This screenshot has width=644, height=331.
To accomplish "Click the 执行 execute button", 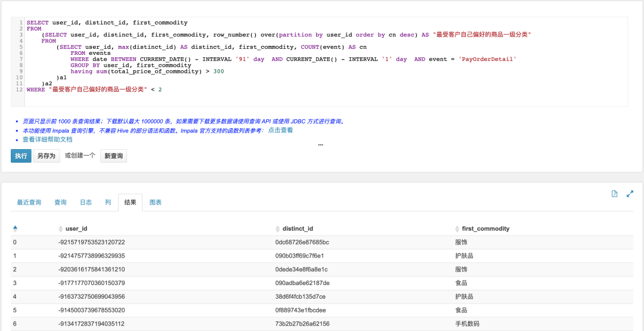I will [21, 156].
